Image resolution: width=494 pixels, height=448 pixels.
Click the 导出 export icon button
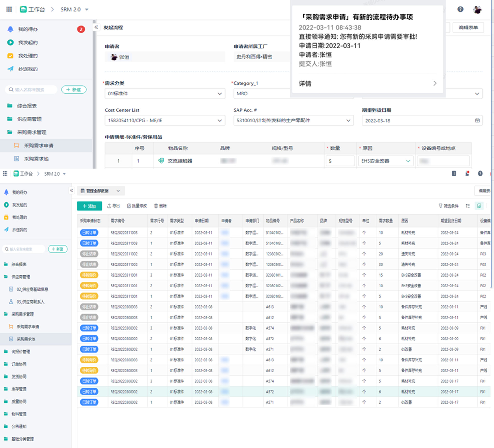click(113, 206)
